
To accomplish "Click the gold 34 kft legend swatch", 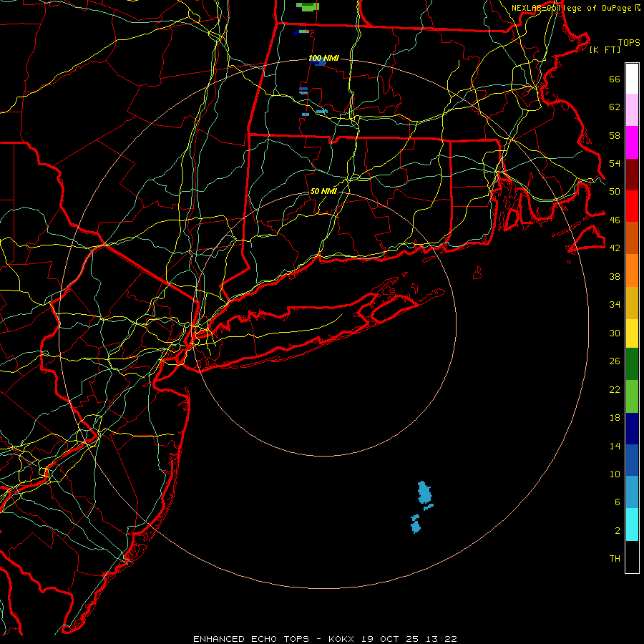I will [632, 303].
